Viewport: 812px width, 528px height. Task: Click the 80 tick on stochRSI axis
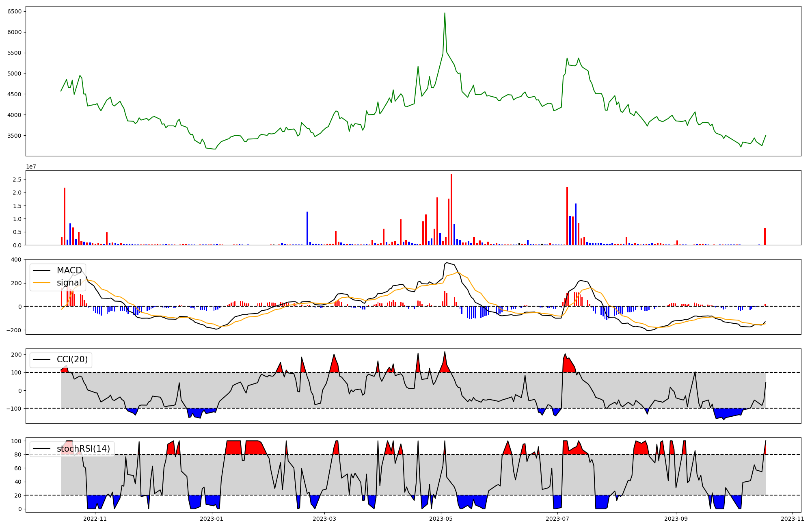pyautogui.click(x=17, y=454)
